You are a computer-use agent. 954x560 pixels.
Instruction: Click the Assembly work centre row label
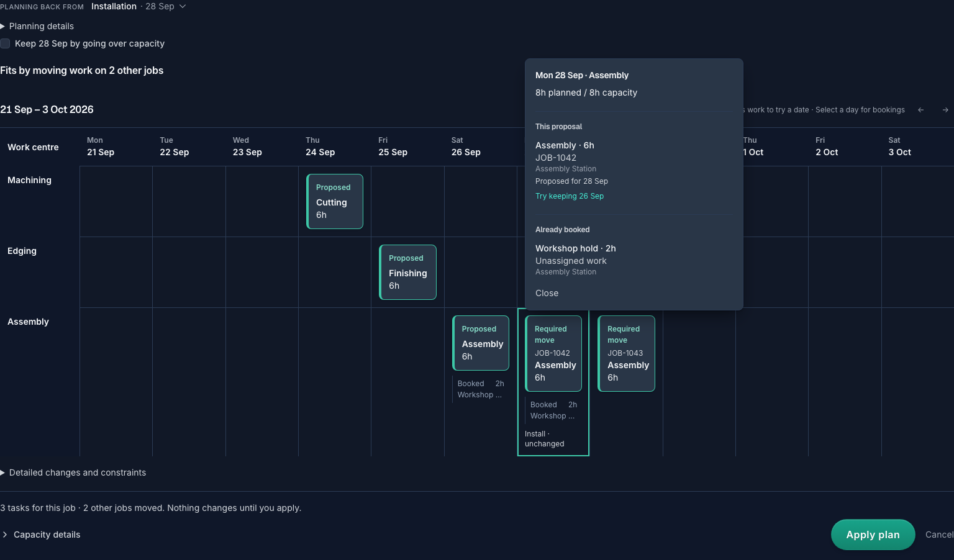(x=28, y=322)
